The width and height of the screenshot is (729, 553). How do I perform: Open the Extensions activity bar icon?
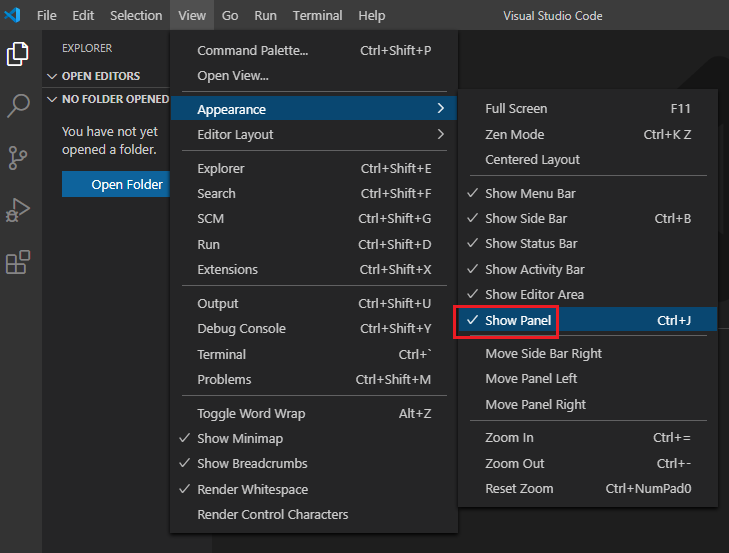(18, 262)
